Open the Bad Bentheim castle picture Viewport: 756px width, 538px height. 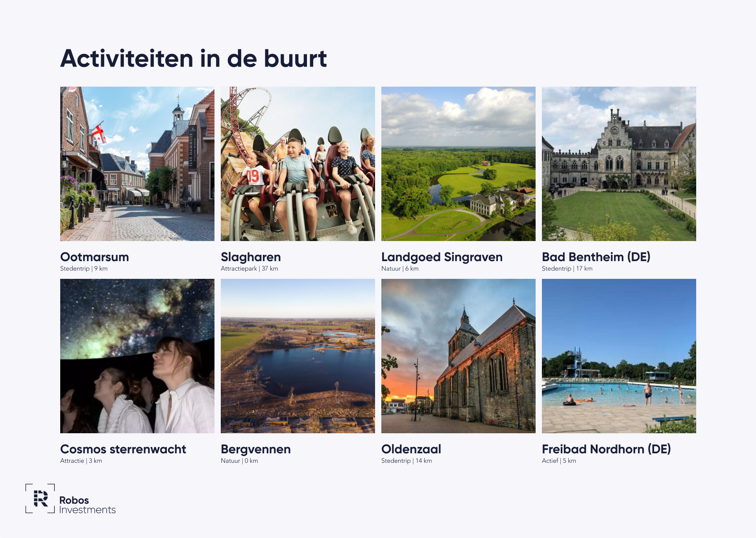(619, 163)
